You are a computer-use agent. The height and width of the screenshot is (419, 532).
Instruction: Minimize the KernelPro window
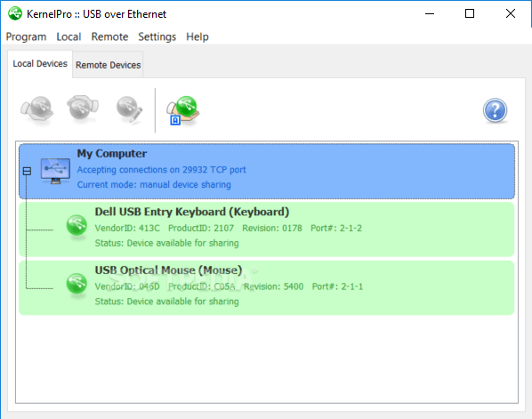click(430, 14)
